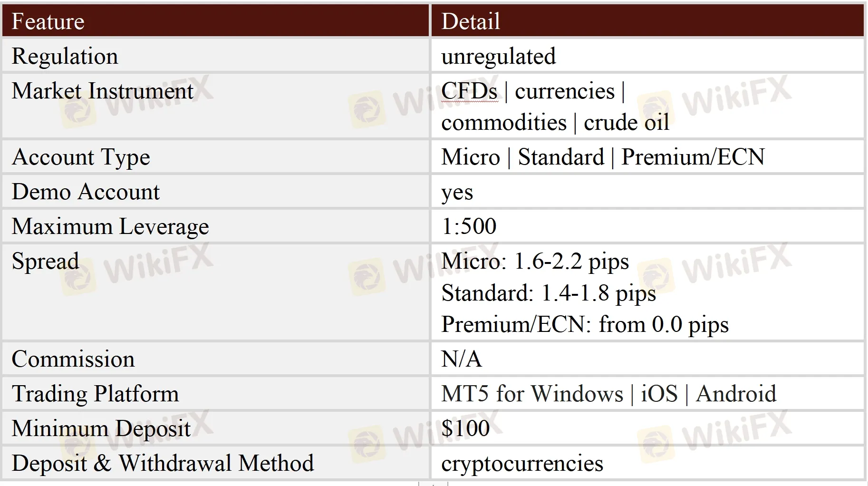868x486 pixels.
Task: Click the Maximum Leverage label
Action: 110,226
